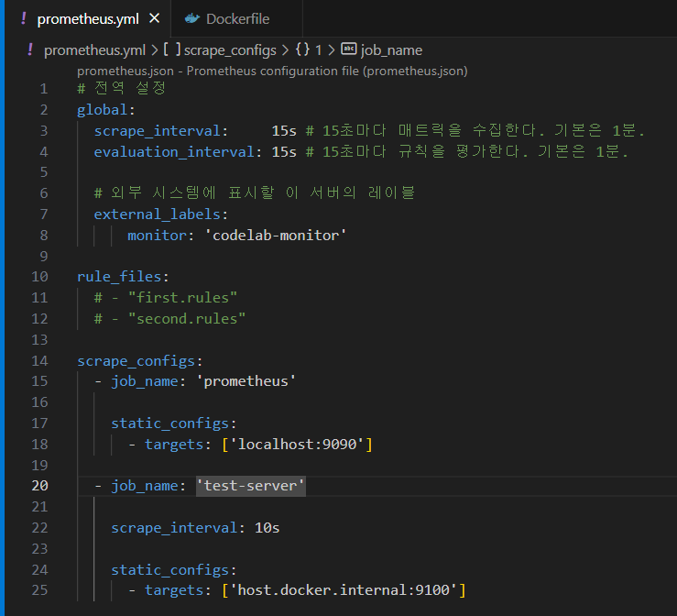Click the 'host.docker.internal:9100' target value

(344, 589)
